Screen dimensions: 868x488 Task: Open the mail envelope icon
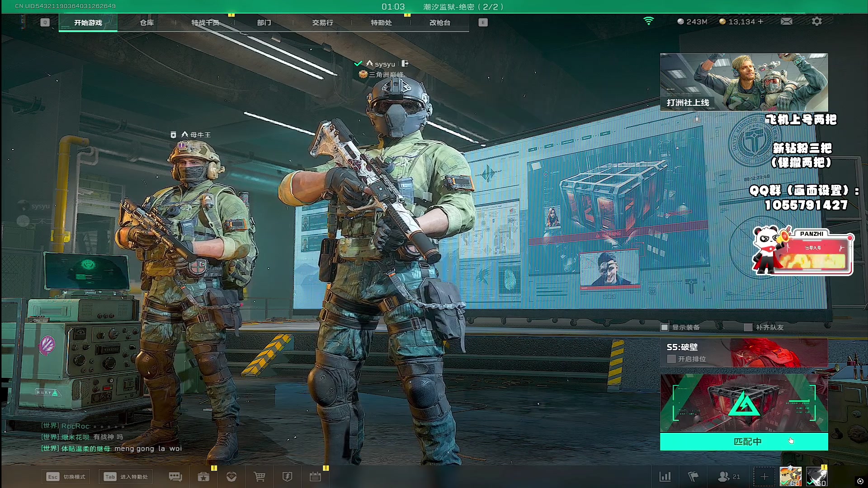click(x=787, y=21)
